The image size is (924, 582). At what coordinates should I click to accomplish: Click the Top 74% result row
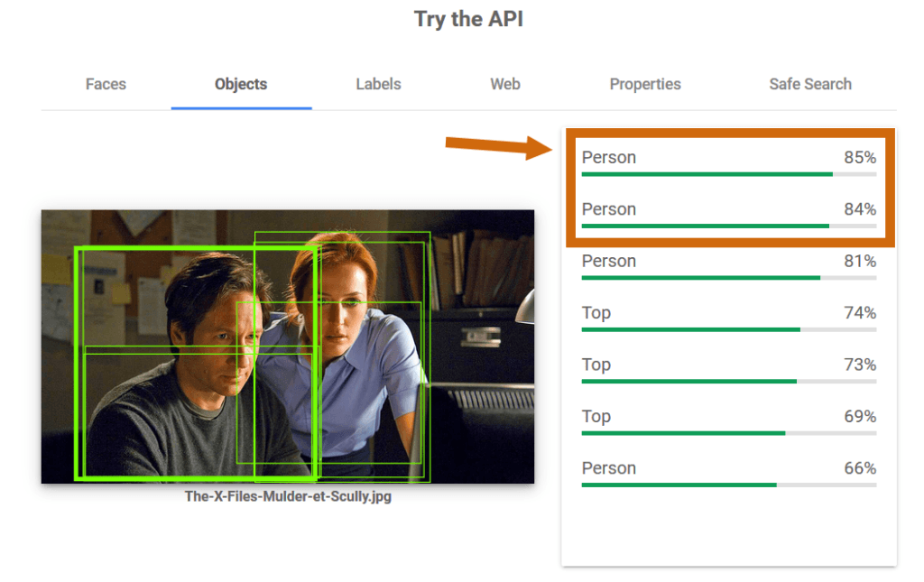[x=729, y=318]
